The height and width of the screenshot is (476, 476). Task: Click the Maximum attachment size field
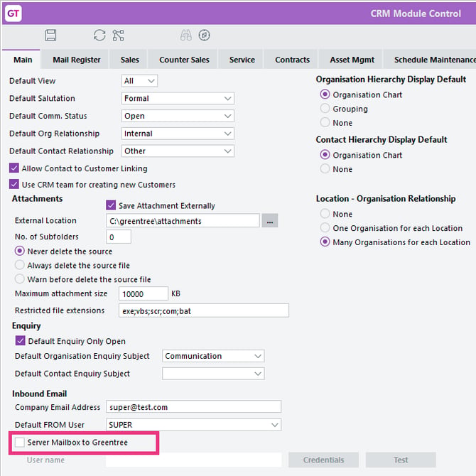click(144, 293)
